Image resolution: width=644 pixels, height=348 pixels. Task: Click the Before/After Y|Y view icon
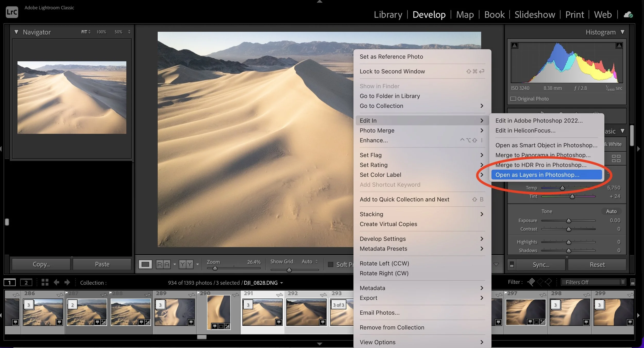click(x=186, y=264)
